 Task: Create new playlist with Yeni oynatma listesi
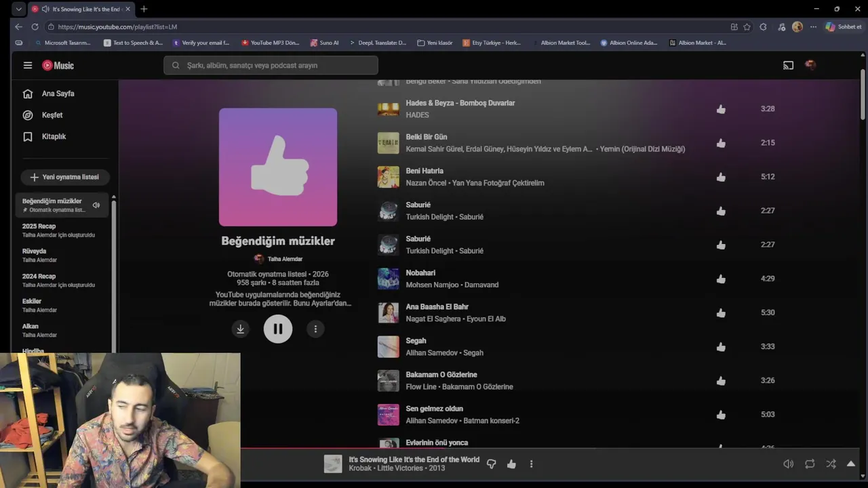click(x=65, y=177)
